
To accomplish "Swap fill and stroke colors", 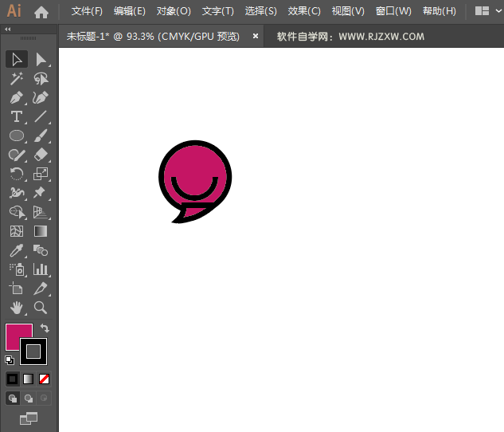I will (x=45, y=328).
